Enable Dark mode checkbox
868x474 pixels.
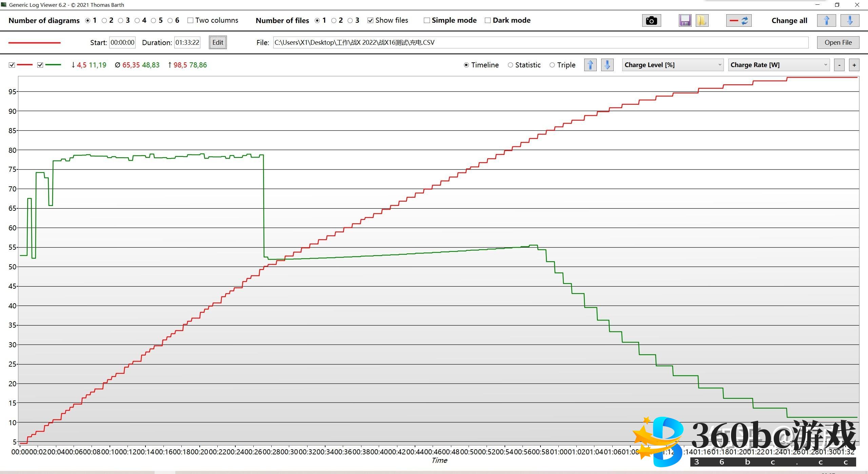coord(488,21)
